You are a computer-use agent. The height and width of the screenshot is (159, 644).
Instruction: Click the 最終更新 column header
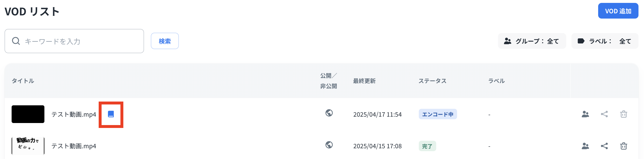(x=364, y=81)
